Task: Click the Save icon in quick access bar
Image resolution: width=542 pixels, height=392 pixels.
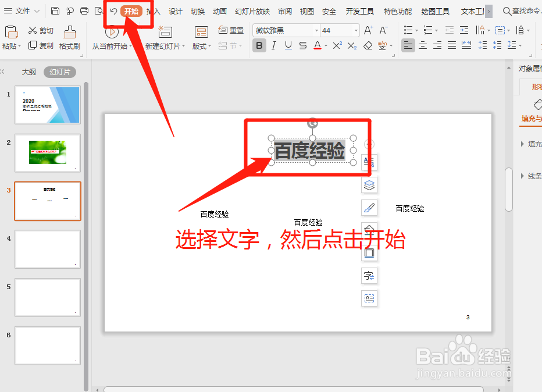Action: click(x=55, y=10)
